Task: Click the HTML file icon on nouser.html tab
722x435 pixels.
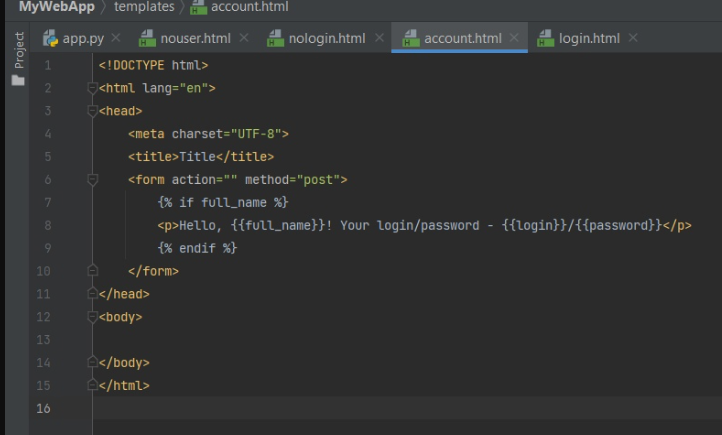Action: (x=147, y=39)
